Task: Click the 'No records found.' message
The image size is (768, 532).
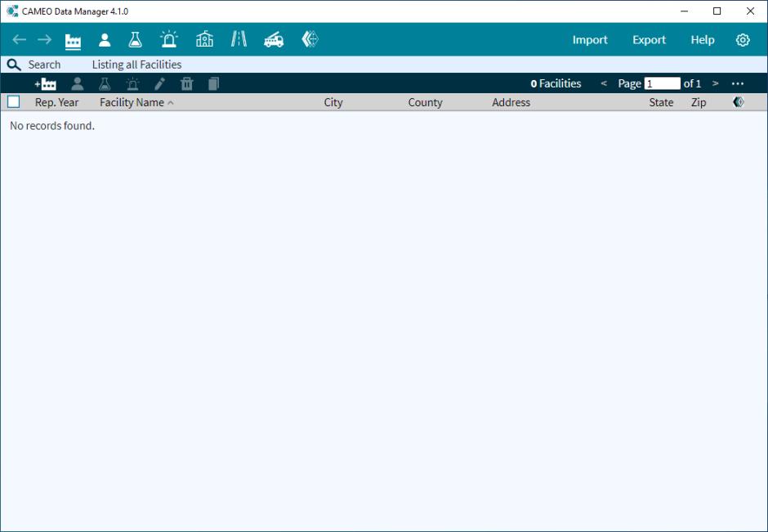Action: (x=52, y=126)
